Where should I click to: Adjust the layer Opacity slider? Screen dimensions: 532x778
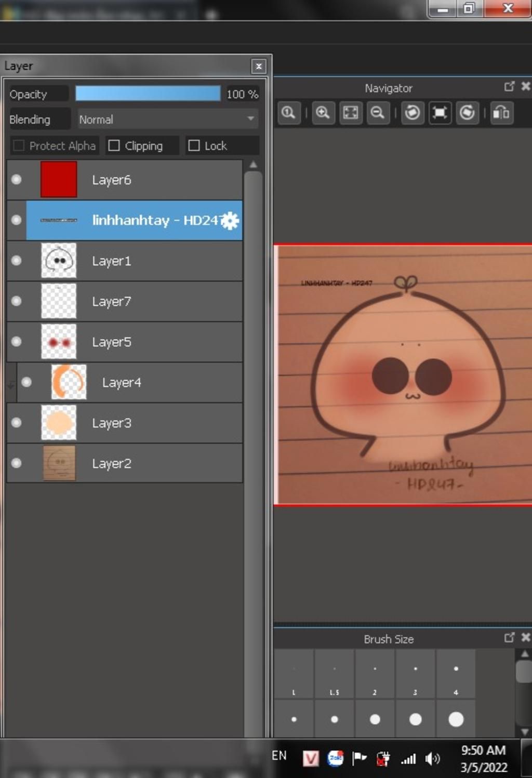(x=148, y=93)
